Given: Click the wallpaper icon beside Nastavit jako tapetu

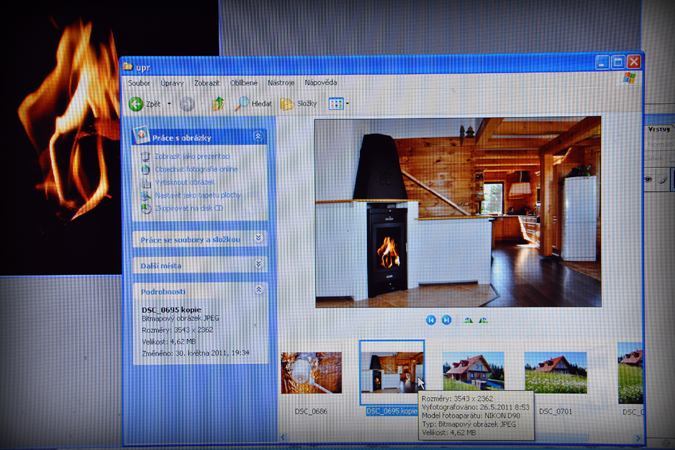Looking at the screenshot, I should click(x=146, y=196).
